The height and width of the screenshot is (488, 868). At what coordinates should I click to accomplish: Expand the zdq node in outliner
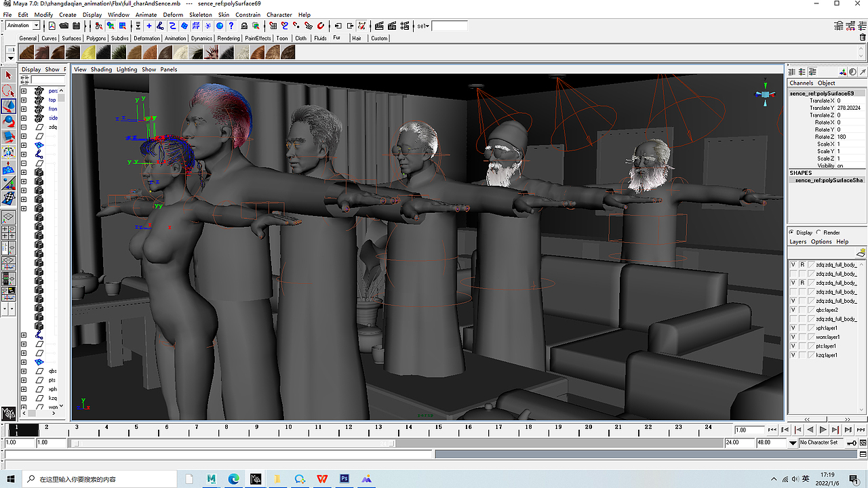pyautogui.click(x=24, y=127)
